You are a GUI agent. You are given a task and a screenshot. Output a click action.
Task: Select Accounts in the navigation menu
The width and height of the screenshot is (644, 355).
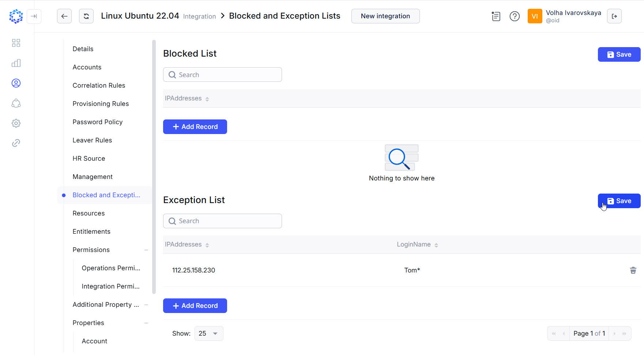pyautogui.click(x=87, y=67)
